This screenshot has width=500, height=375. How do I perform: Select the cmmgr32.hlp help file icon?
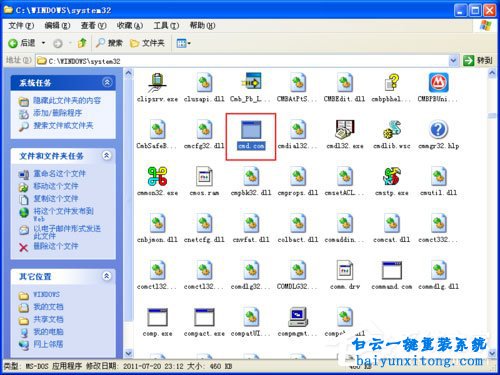pyautogui.click(x=438, y=129)
